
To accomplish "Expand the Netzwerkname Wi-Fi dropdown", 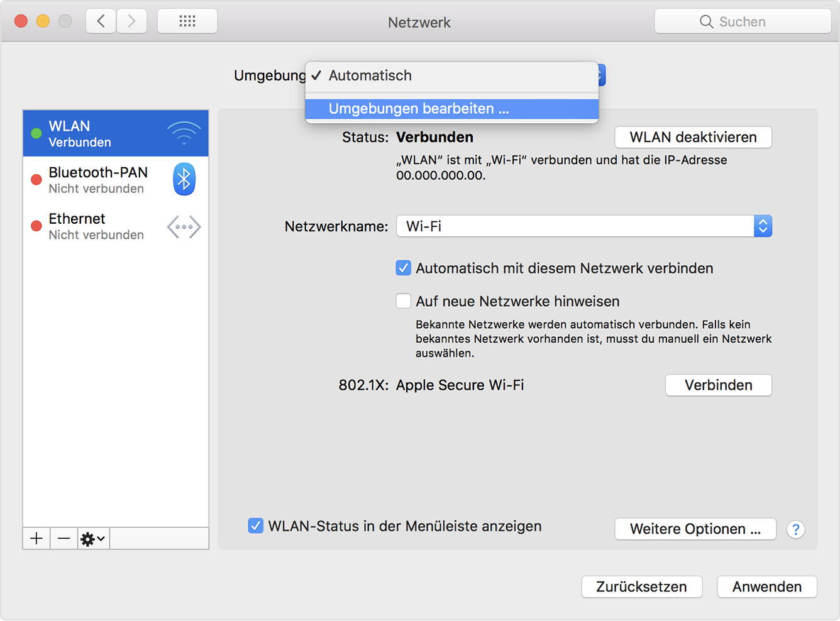I will coord(762,226).
